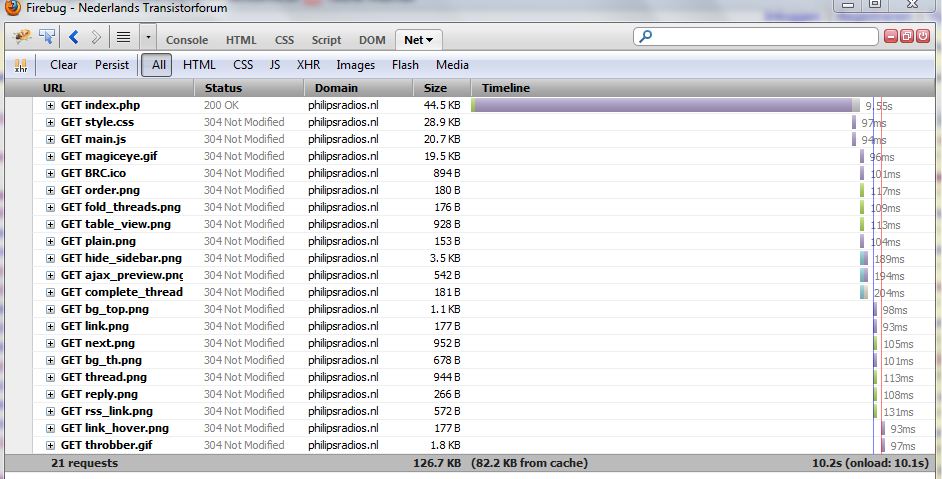Filter requests by Flash
The image size is (942, 479).
pyautogui.click(x=406, y=65)
